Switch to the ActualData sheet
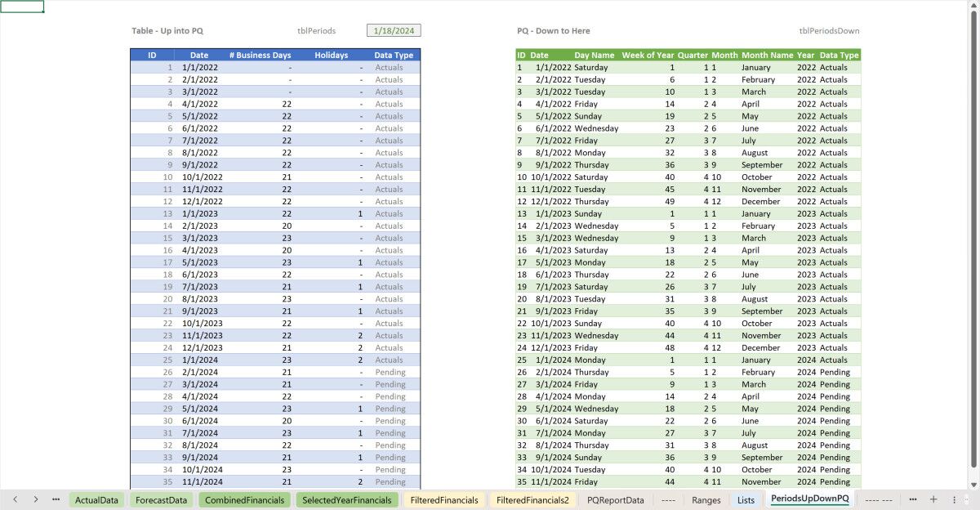Viewport: 980px width, 510px height. [96, 499]
